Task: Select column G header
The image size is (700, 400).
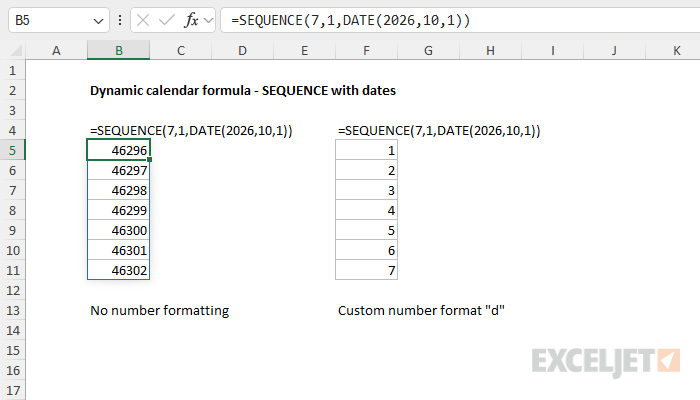Action: (428, 50)
